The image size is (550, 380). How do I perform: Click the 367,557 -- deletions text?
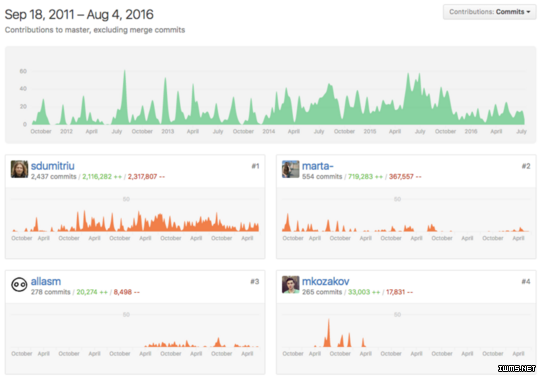coord(405,176)
